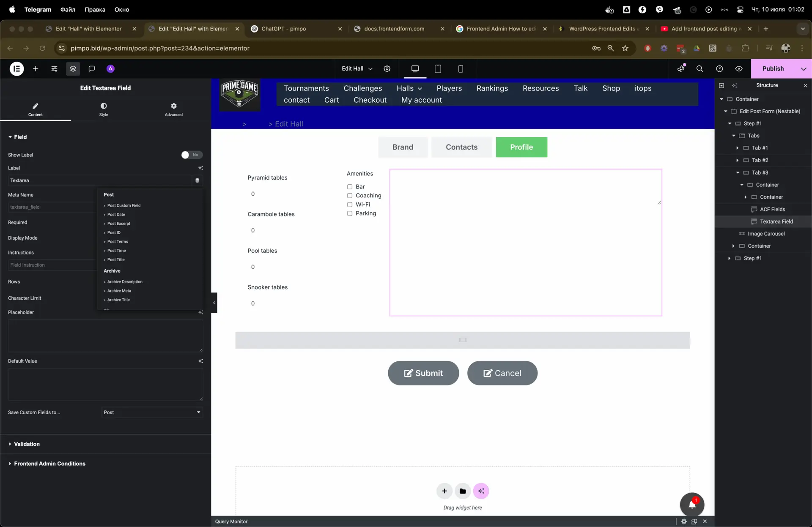Open What's New rocket icon

[681, 68]
